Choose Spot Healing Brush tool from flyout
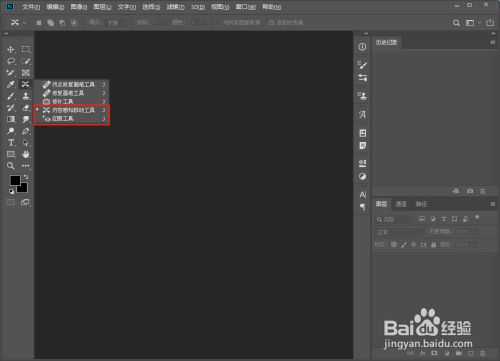This screenshot has height=361, width=500. pos(72,84)
